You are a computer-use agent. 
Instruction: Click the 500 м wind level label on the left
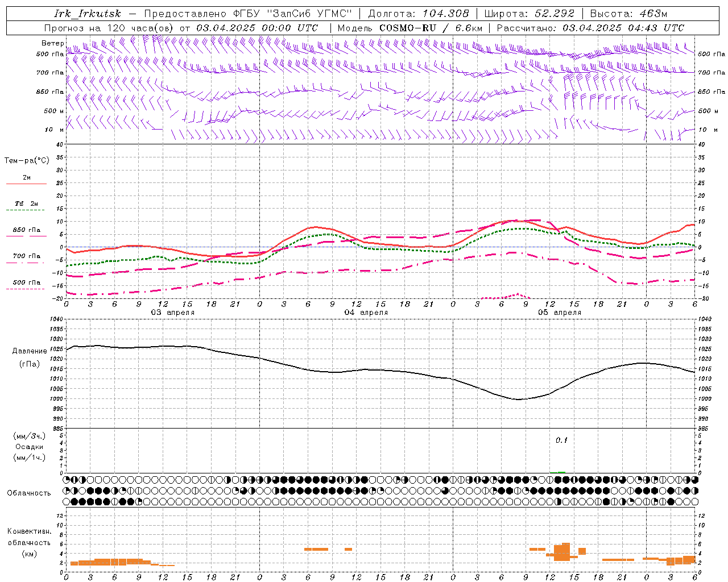pos(54,111)
